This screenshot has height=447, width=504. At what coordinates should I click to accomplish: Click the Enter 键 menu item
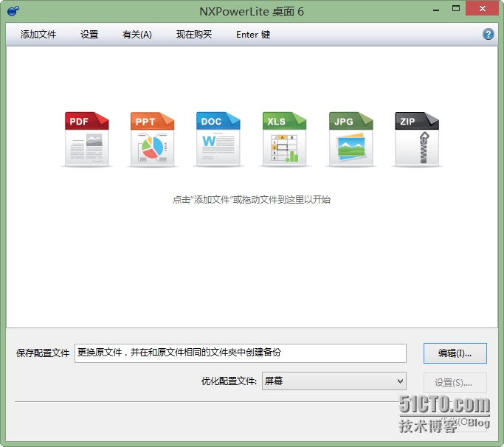tap(253, 35)
